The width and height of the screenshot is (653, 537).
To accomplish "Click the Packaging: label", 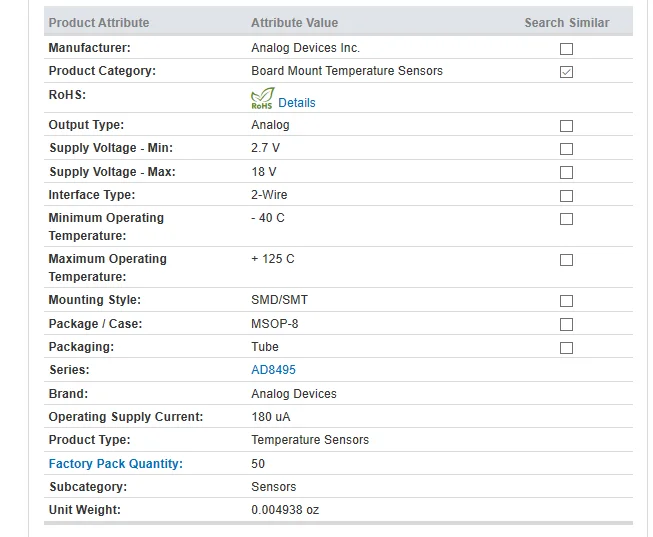I will [x=81, y=347].
